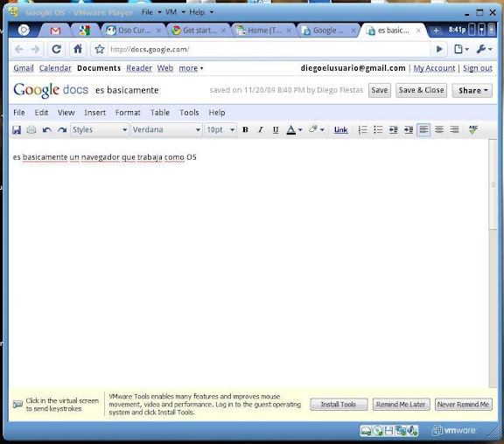Undo the last edit in the document
Screen dimensions: 504x444
pos(47,129)
